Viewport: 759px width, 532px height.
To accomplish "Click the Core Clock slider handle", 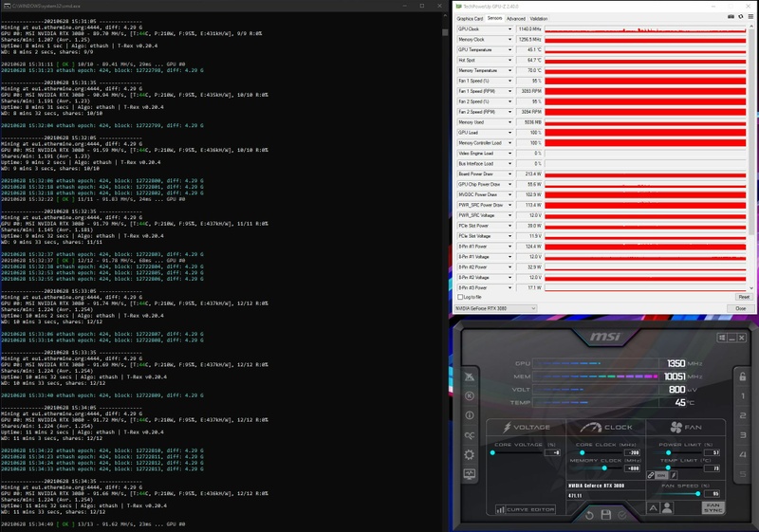I will [583, 452].
